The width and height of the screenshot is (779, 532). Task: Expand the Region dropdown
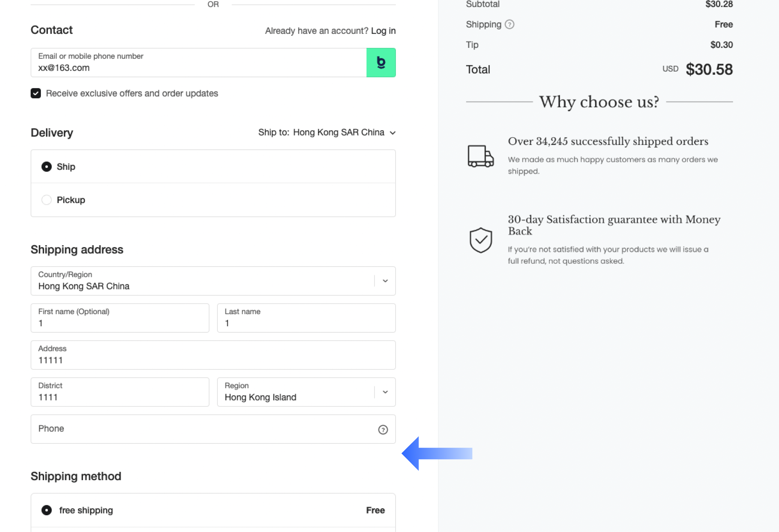[x=306, y=392]
